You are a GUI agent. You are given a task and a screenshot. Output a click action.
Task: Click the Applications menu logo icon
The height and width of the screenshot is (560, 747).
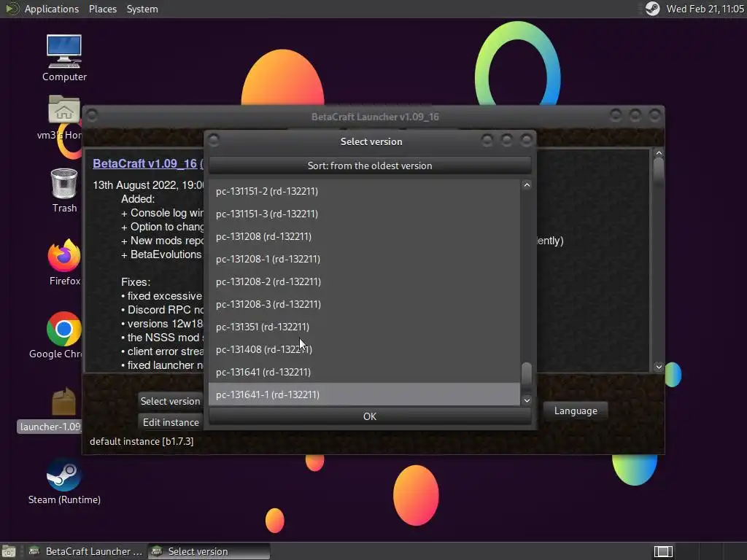pos(12,9)
